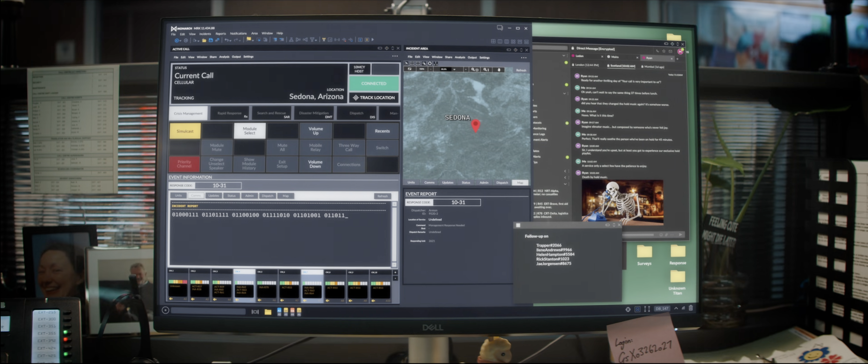Toggle the Module Mute button
The image size is (868, 364).
click(217, 147)
